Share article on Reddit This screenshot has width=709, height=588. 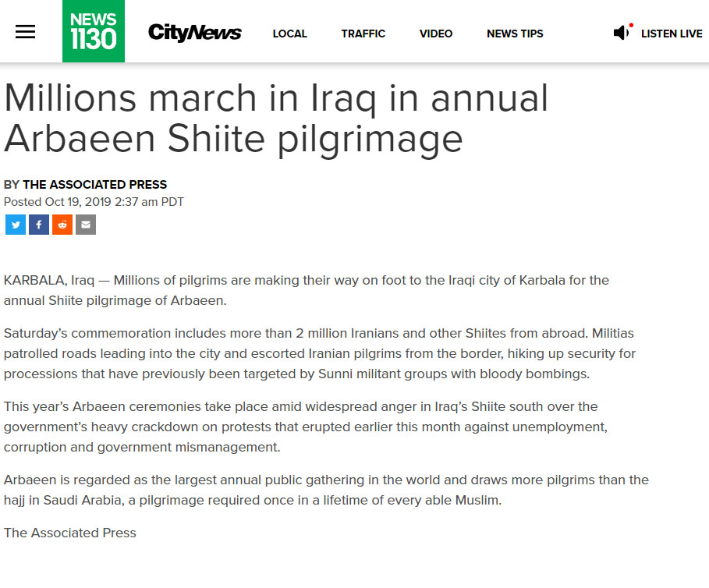62,225
